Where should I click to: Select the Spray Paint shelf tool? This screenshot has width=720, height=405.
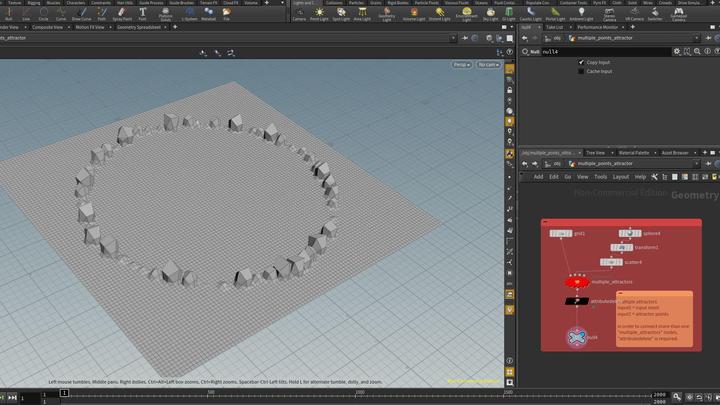click(x=122, y=14)
